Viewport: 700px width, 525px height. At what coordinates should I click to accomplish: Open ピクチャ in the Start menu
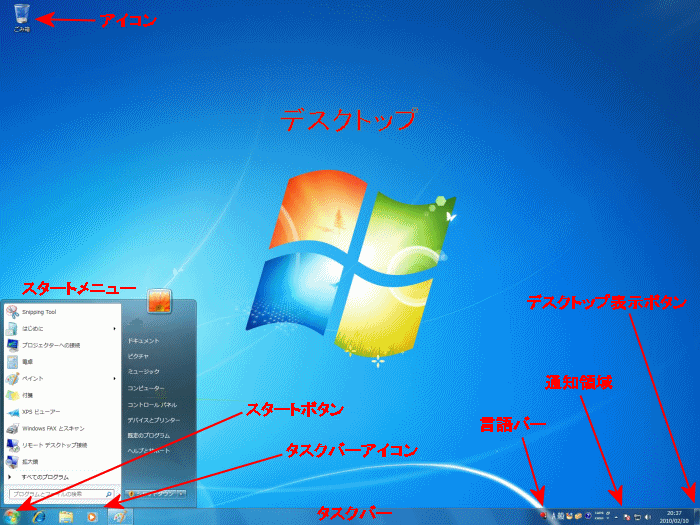click(x=138, y=356)
